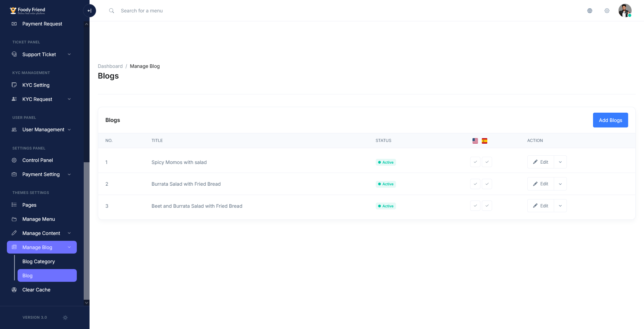Toggle Spanish check for Beet and Burrata
Screen dimensions: 644x329
(x=487, y=206)
